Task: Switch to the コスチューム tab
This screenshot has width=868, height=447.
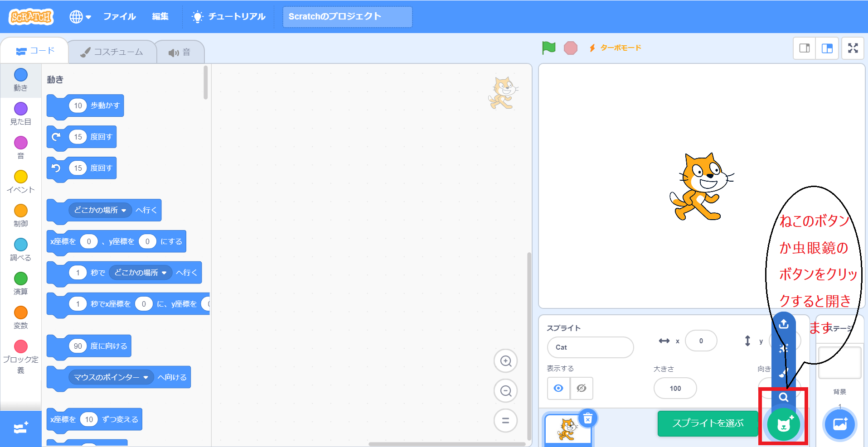Action: (112, 52)
